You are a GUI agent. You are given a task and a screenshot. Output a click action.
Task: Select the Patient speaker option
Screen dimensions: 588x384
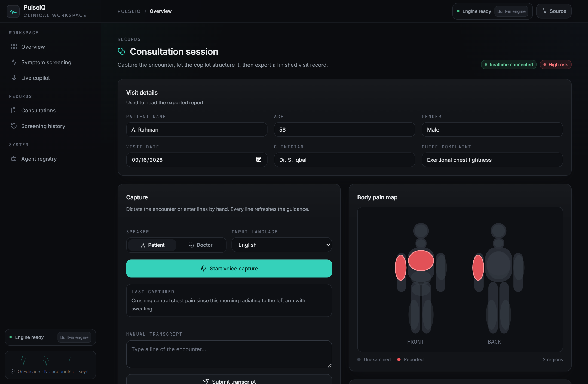[152, 245]
